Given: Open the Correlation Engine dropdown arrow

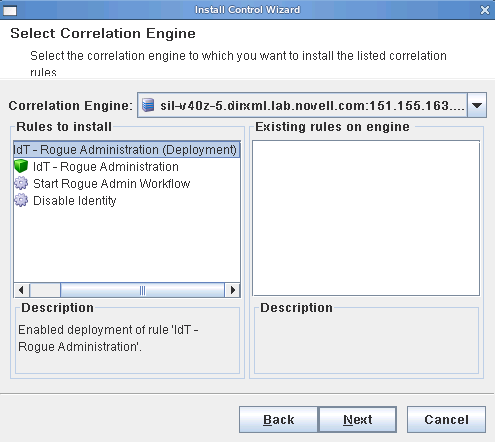Looking at the screenshot, I should (x=477, y=105).
